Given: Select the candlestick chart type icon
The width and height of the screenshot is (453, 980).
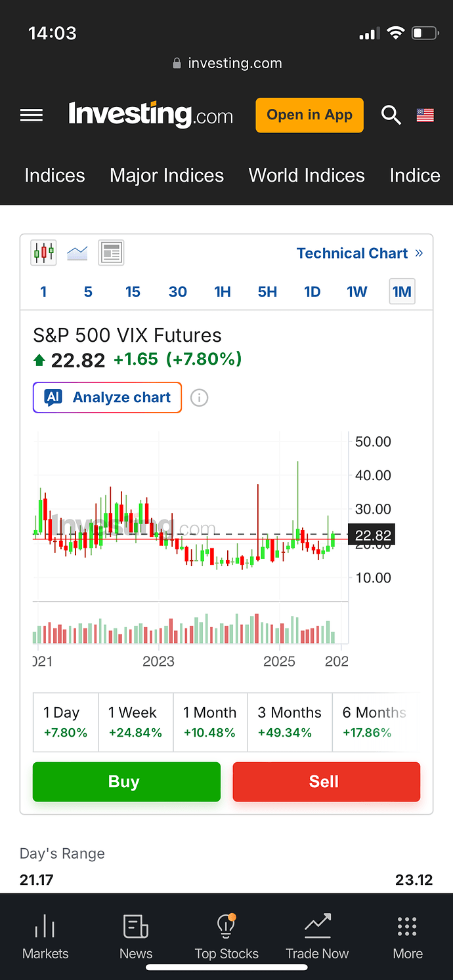Looking at the screenshot, I should click(44, 253).
